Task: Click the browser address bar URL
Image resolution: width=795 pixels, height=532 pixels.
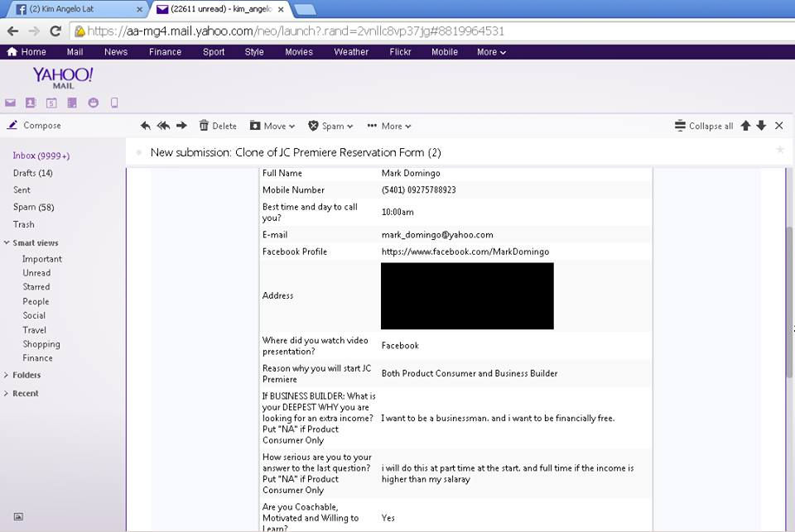Action: [296, 31]
